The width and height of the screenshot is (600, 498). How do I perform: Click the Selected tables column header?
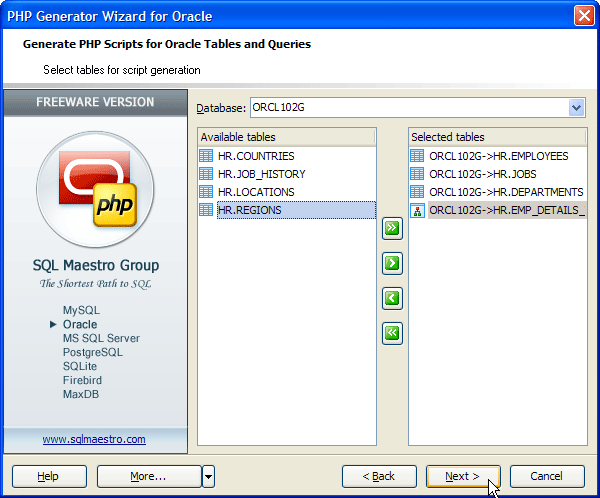click(x=497, y=137)
